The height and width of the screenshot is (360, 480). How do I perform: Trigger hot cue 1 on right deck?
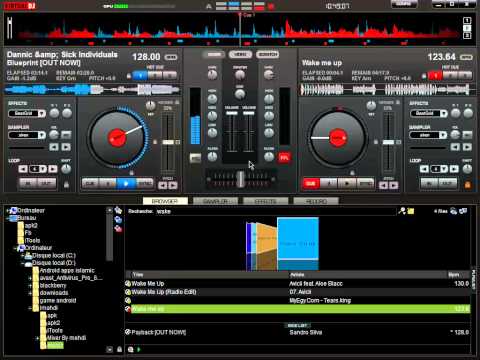435,76
